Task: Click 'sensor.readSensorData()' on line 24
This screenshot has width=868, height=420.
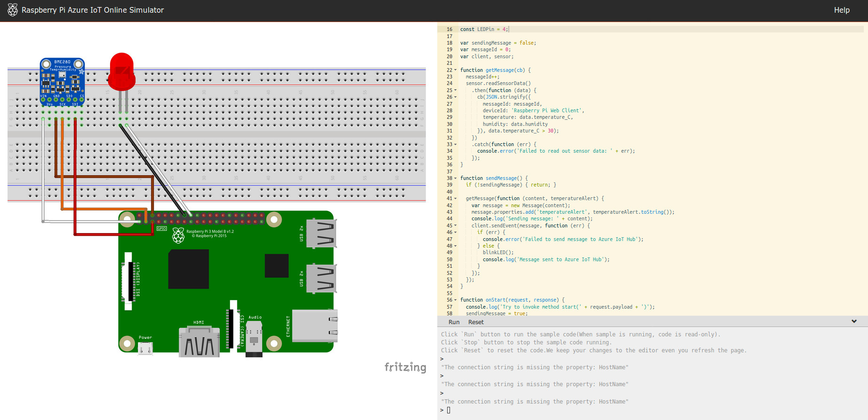Action: pos(498,83)
